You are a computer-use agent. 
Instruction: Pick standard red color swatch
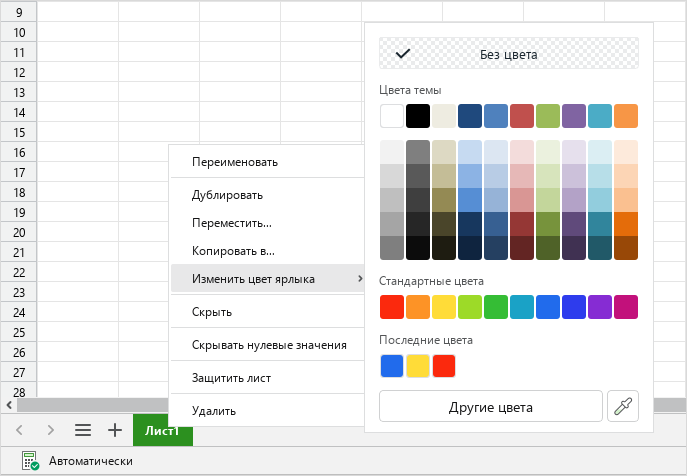392,307
